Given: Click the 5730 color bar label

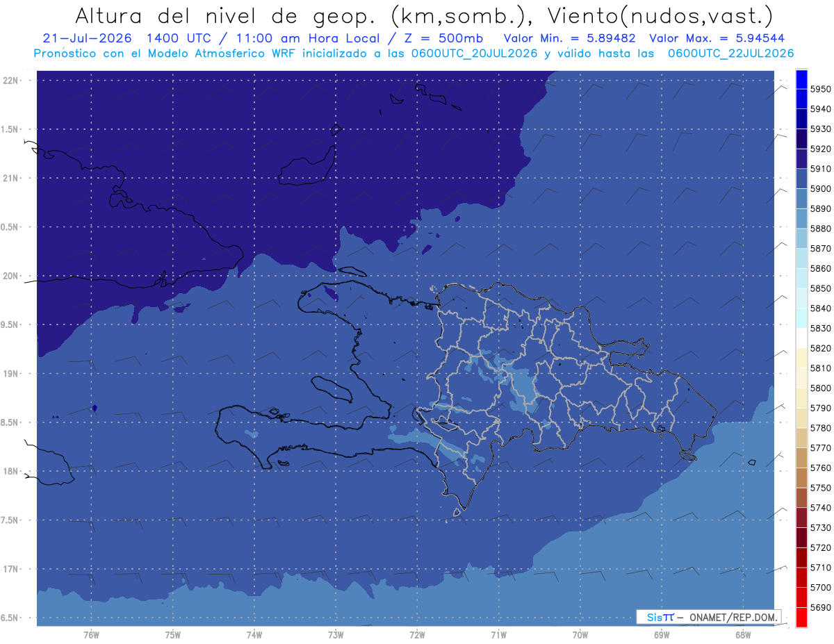Looking at the screenshot, I should coord(820,528).
